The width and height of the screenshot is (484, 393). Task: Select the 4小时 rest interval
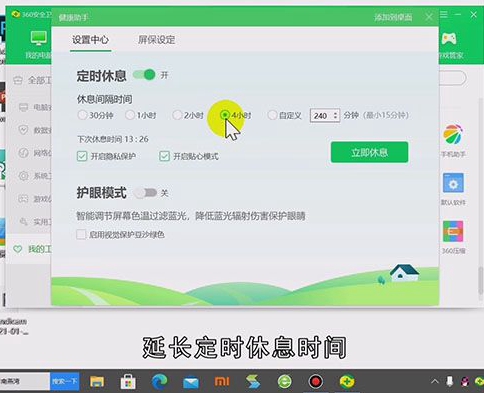click(225, 115)
